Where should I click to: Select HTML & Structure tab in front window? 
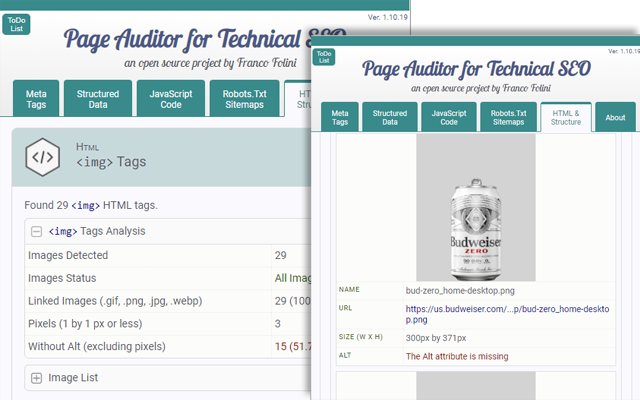point(566,117)
